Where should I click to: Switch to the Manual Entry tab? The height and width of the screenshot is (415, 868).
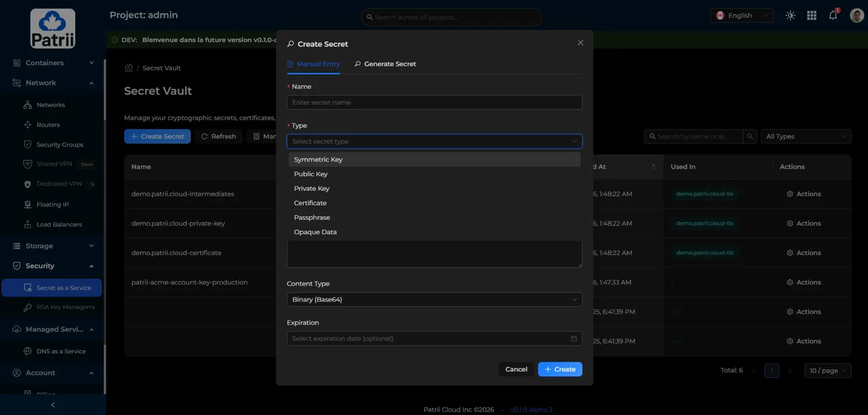pos(313,64)
